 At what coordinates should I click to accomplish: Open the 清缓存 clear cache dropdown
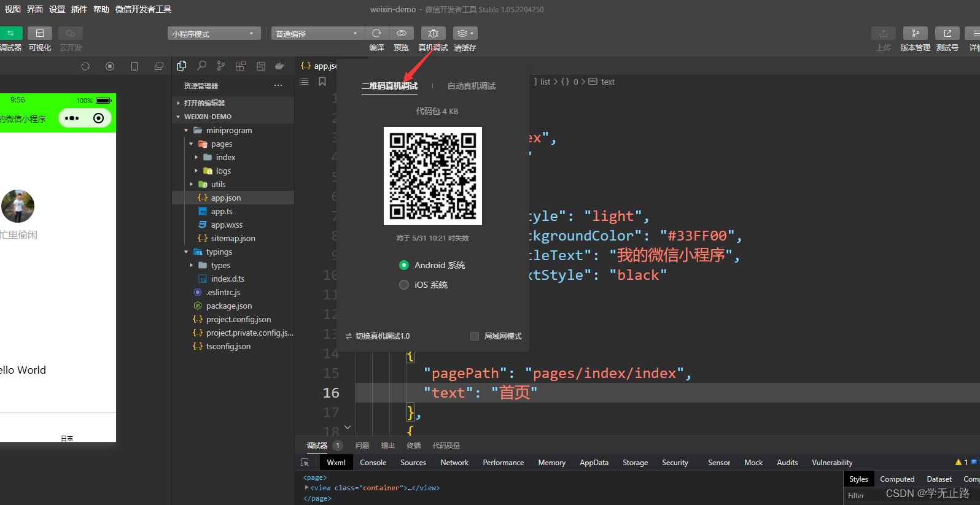click(465, 33)
